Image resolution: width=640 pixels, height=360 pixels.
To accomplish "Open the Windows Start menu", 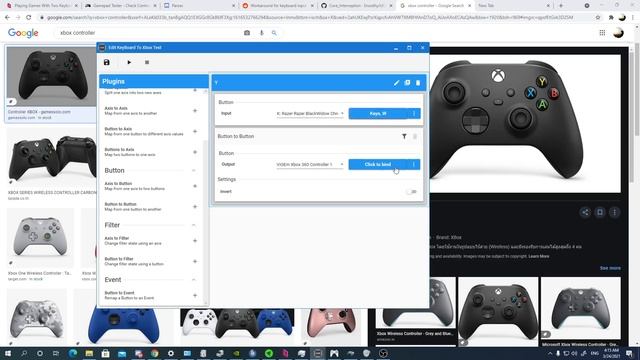I will 8,353.
